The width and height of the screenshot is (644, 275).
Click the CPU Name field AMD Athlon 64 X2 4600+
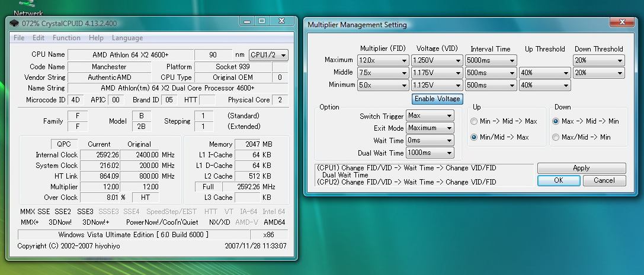pos(130,55)
